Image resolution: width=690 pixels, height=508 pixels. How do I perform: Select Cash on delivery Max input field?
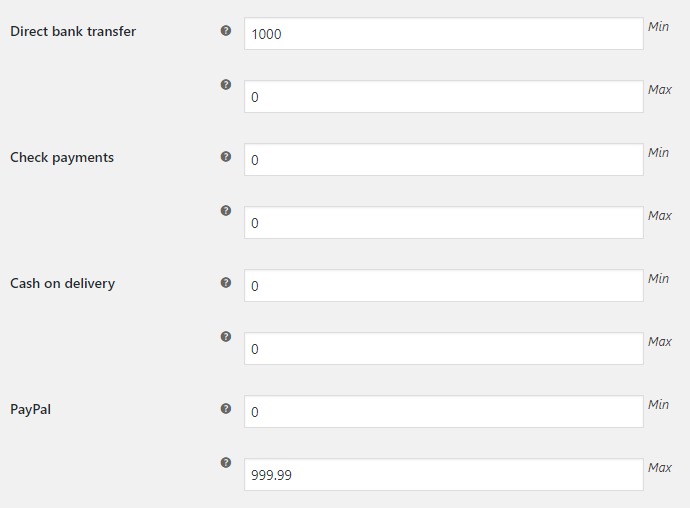point(444,348)
